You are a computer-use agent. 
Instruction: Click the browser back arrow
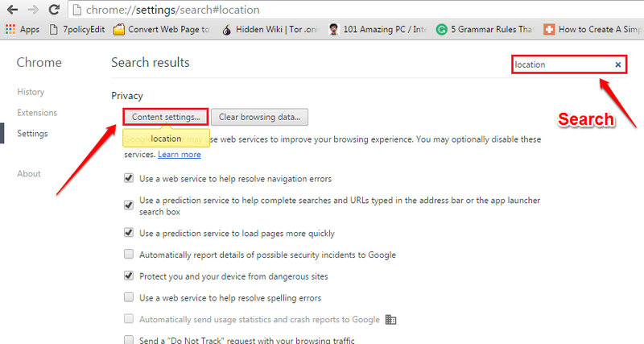pyautogui.click(x=12, y=10)
